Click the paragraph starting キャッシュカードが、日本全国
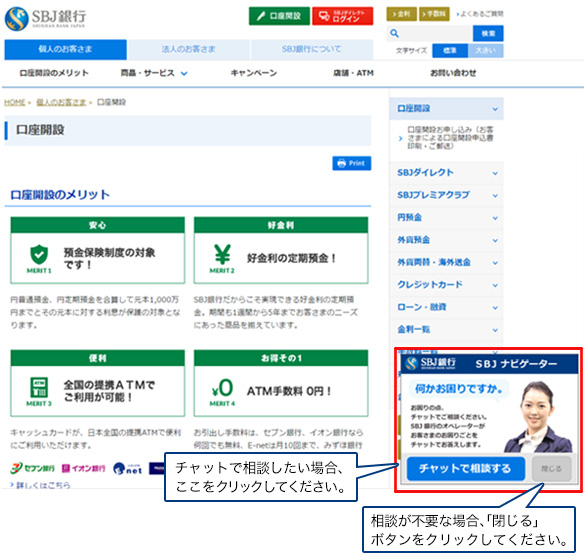Viewport: 584px width, 560px height. pos(96,439)
